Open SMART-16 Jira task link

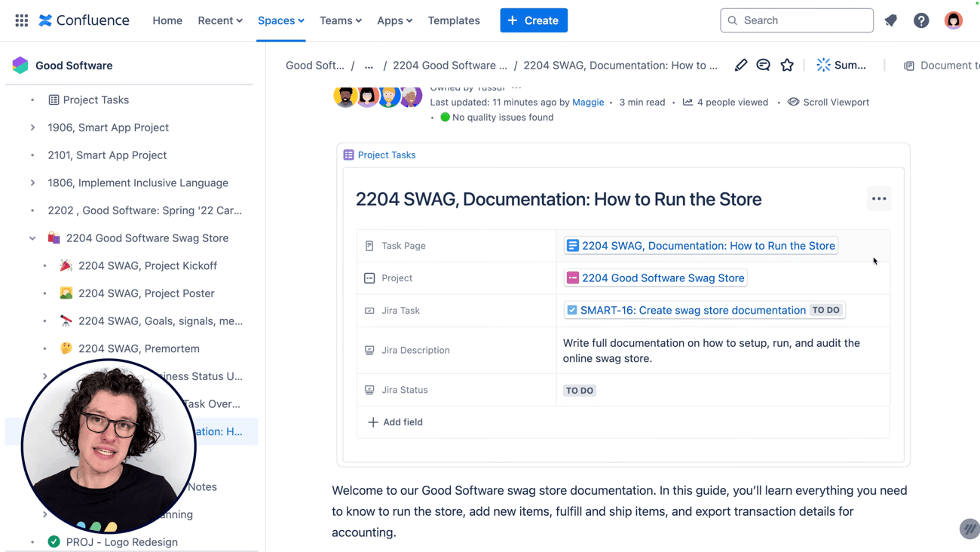click(x=692, y=310)
